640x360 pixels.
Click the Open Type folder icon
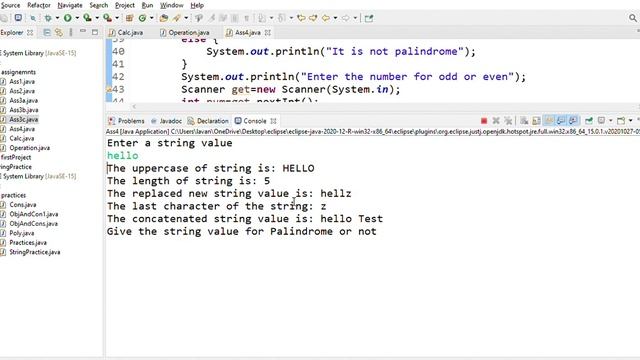[164, 18]
